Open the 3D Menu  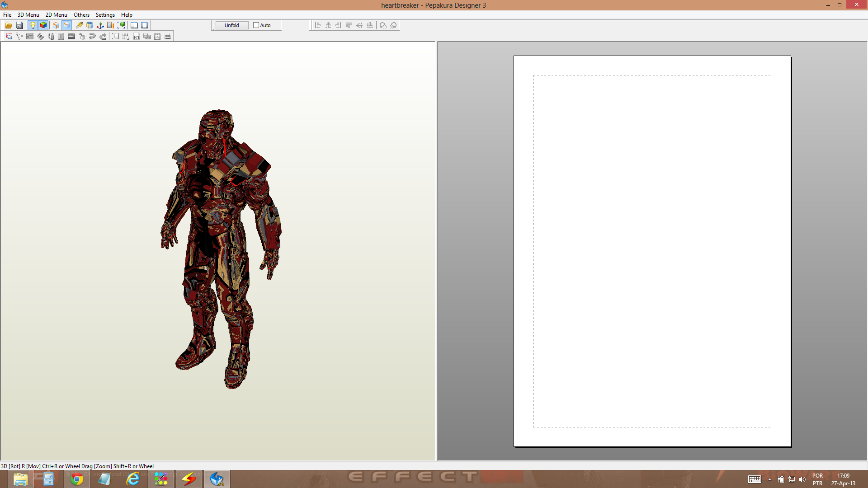coord(28,15)
